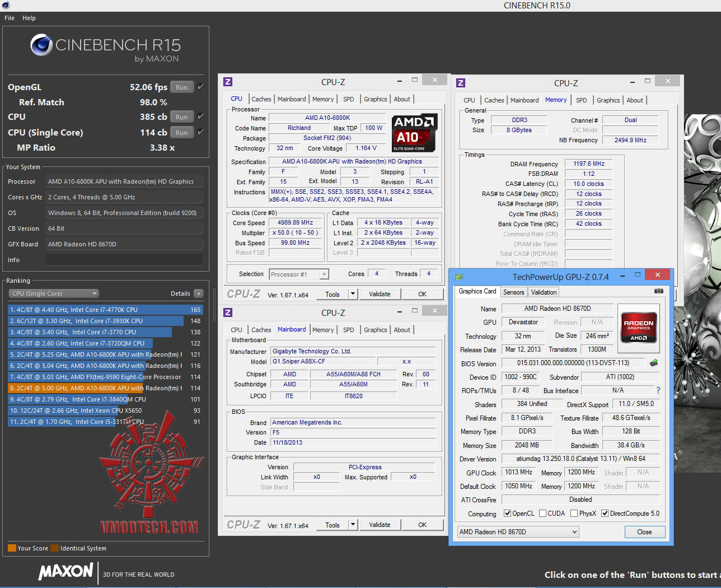This screenshot has height=588, width=721.
Task: Click the CPU-Z logo icon in the memory CPU-Z window
Action: tap(461, 83)
